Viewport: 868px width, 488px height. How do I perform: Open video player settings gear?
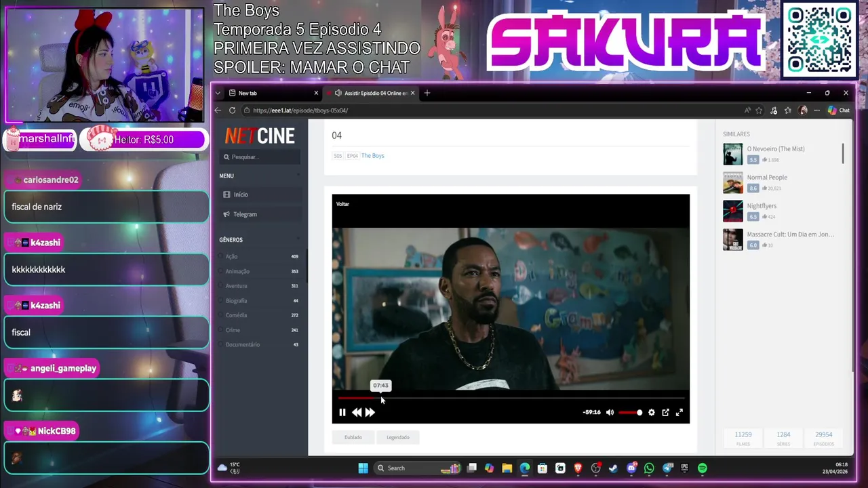pyautogui.click(x=652, y=412)
